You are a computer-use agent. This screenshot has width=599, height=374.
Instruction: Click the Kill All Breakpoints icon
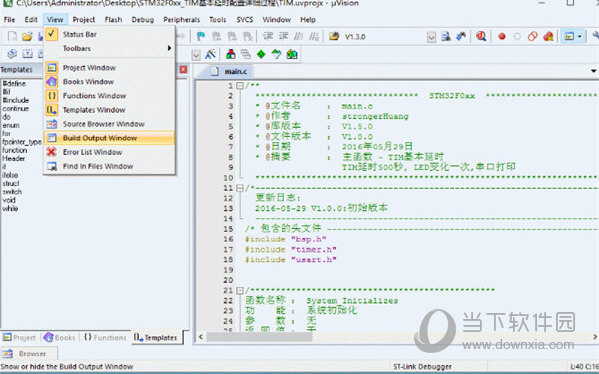click(x=548, y=36)
